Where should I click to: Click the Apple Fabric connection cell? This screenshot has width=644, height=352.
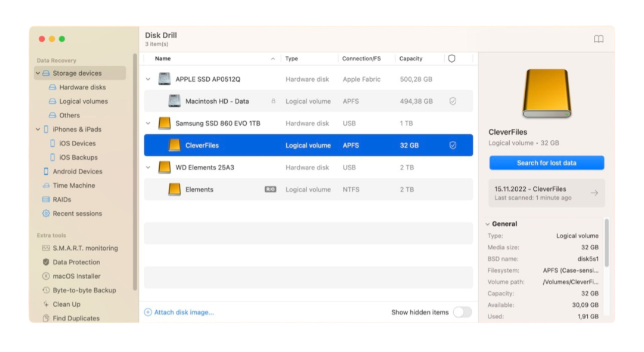click(x=361, y=79)
